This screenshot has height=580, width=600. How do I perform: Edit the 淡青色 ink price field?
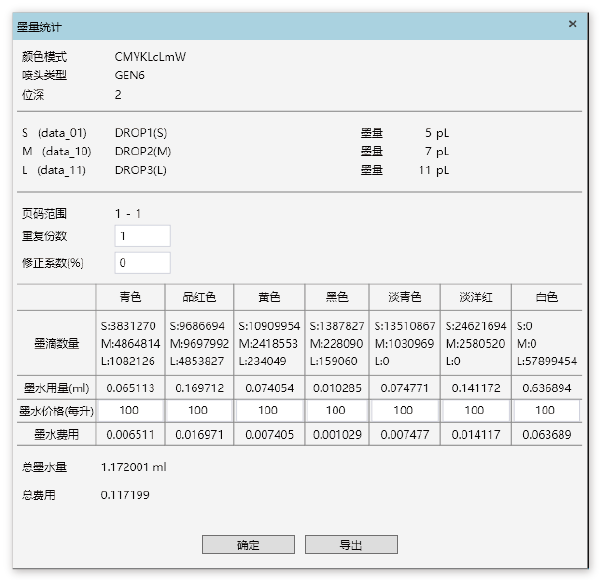tap(406, 411)
